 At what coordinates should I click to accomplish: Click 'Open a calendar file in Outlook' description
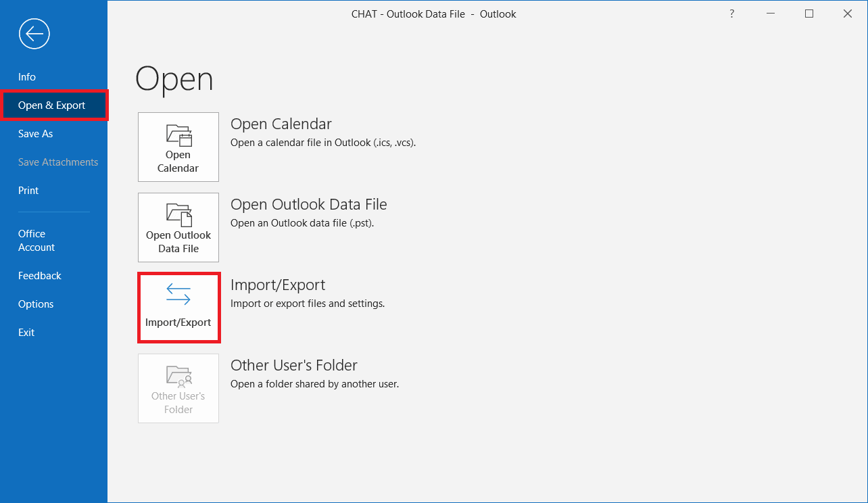coord(323,143)
